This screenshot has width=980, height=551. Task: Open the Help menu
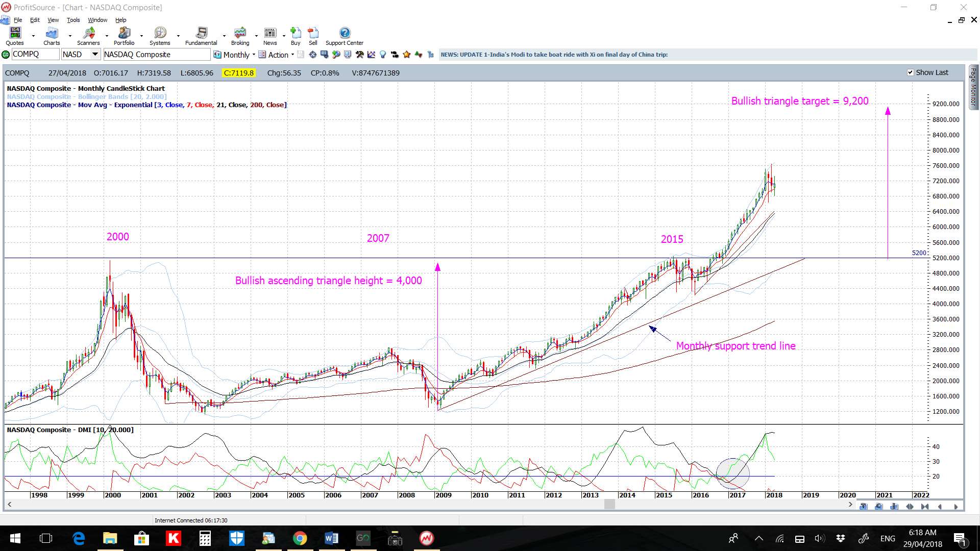[120, 20]
